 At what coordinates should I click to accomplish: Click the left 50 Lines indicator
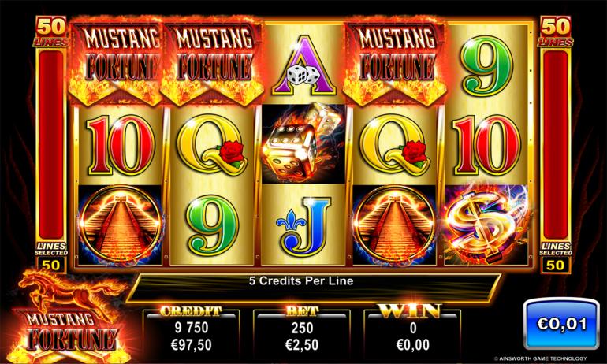[51, 32]
